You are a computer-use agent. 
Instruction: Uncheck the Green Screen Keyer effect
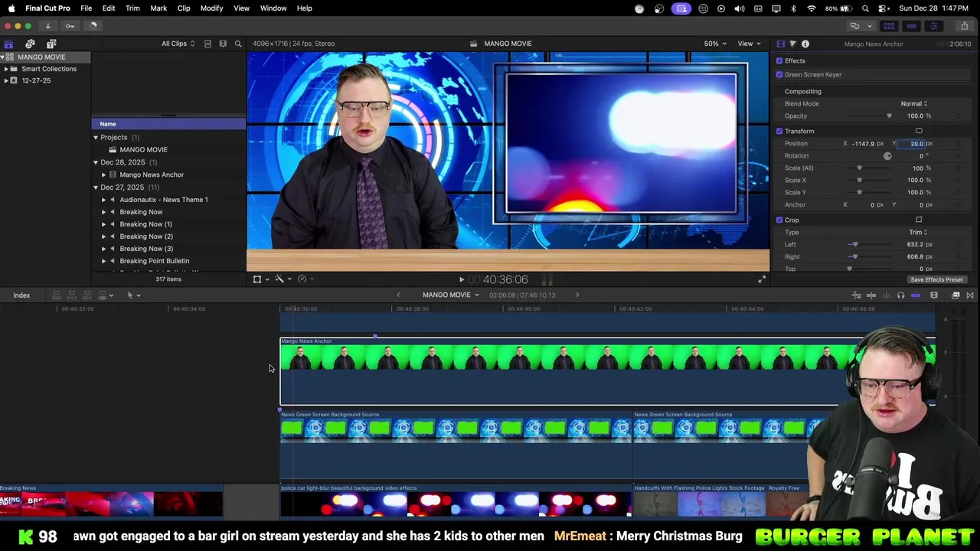tap(779, 74)
